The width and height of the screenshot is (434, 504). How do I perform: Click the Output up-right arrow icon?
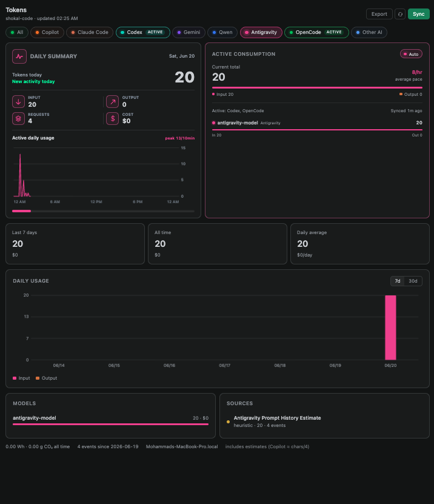pos(112,101)
